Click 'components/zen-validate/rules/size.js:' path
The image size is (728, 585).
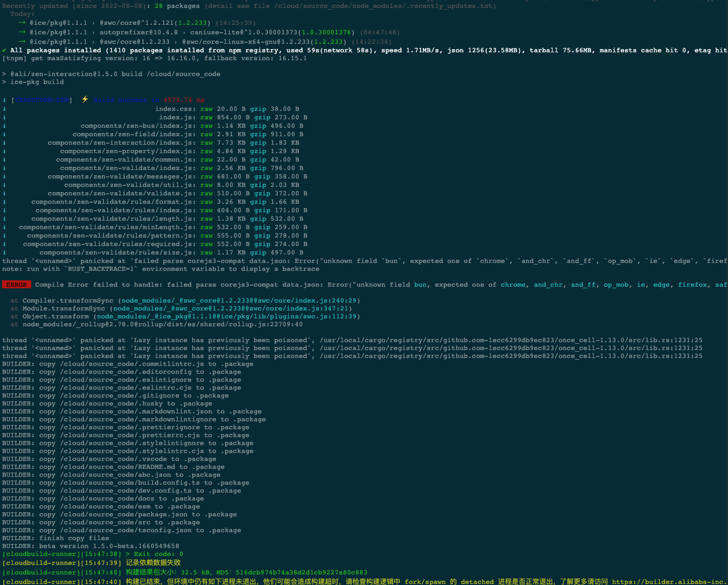[x=118, y=252]
